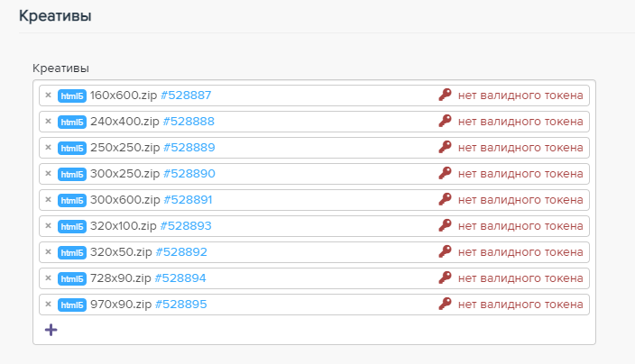Open creative link #528895
This screenshot has width=635, height=364.
pos(181,304)
